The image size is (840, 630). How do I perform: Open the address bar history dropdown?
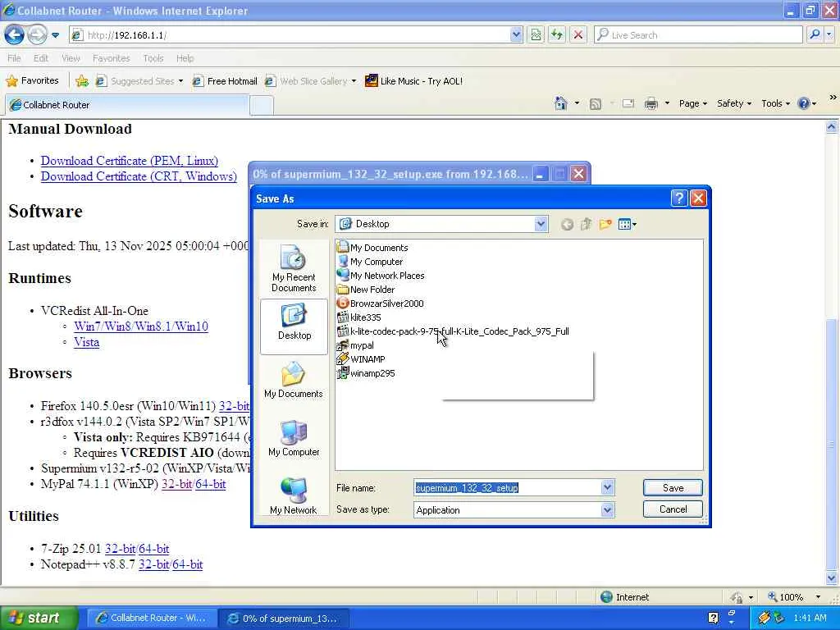pos(516,35)
